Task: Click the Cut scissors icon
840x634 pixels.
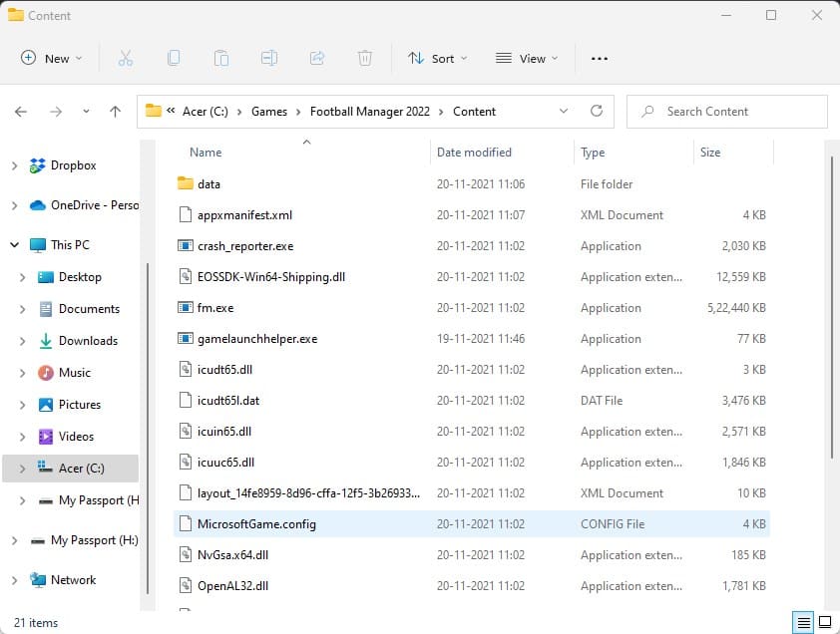Action: tap(126, 58)
